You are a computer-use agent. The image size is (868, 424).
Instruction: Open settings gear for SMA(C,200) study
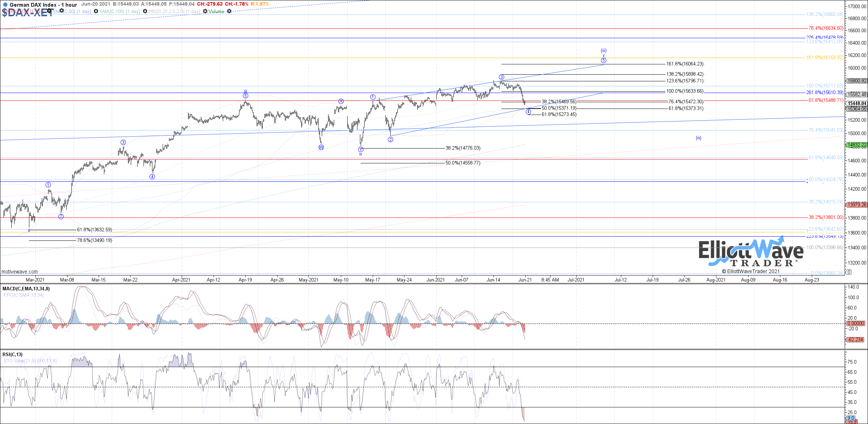[x=49, y=11]
